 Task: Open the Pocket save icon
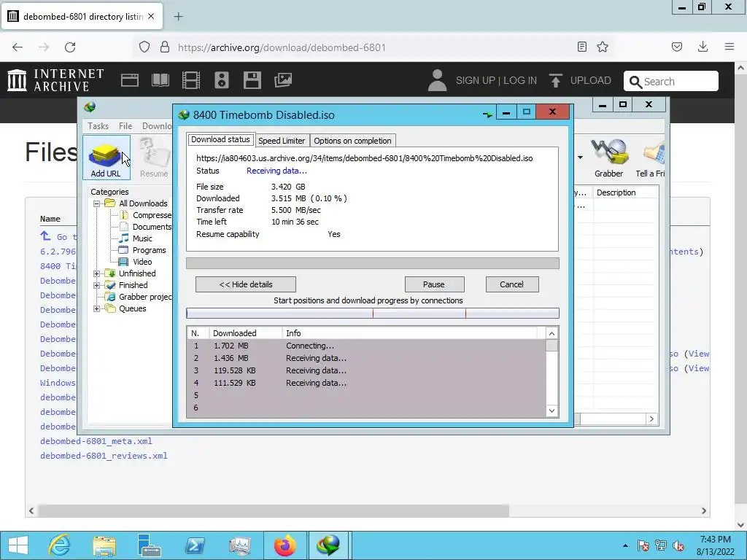click(x=677, y=47)
